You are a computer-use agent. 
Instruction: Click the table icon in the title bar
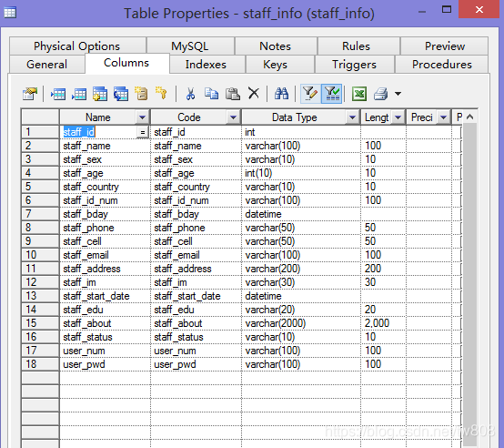click(x=10, y=13)
